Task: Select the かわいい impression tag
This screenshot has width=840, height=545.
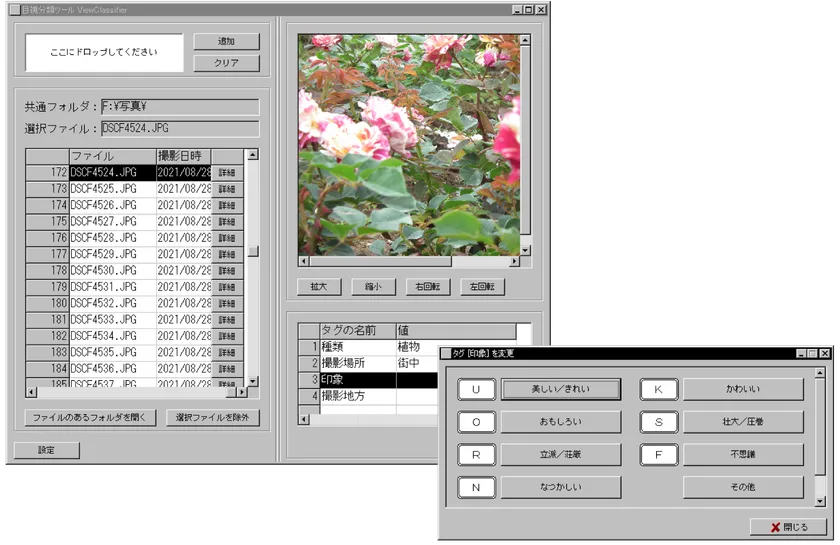Action: (743, 389)
